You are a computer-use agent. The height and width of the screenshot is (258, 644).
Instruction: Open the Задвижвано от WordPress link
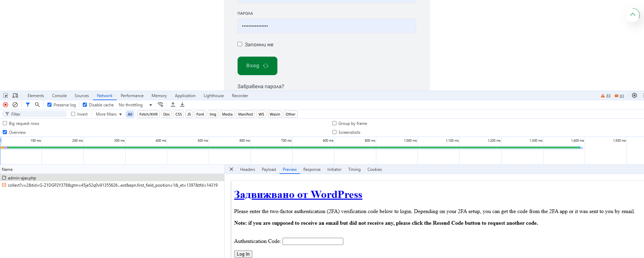coord(298,195)
